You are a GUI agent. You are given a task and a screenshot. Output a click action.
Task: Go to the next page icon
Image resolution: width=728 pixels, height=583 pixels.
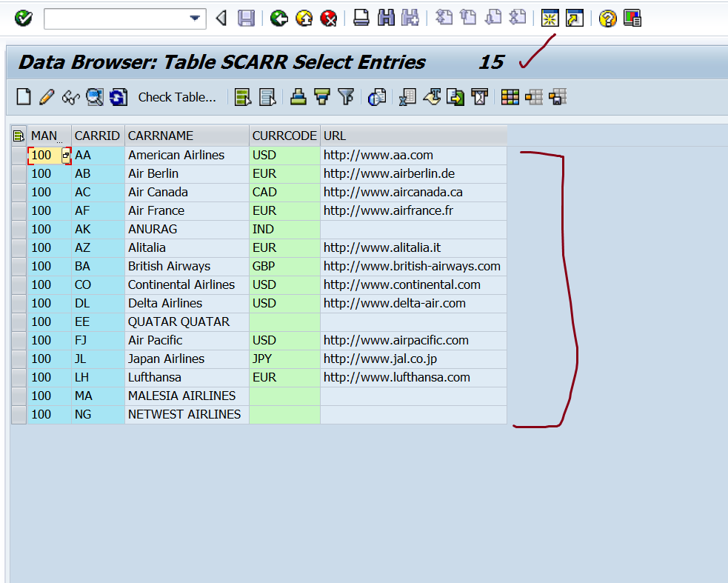493,18
